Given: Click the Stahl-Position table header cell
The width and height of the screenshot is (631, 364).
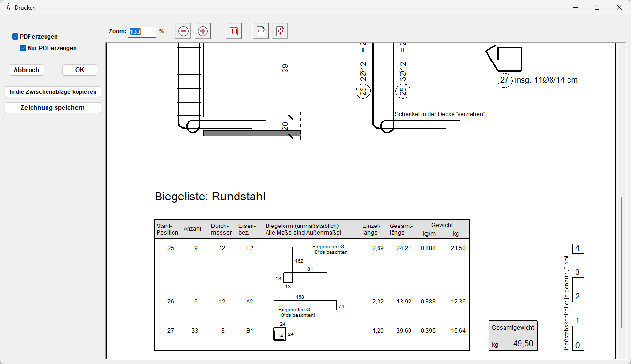Looking at the screenshot, I should 168,229.
